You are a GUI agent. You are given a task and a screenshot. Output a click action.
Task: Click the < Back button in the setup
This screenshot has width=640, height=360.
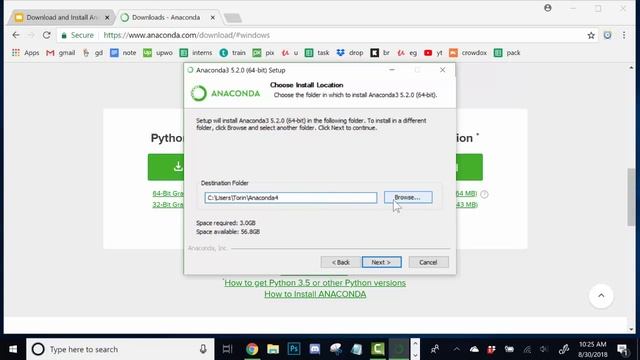pos(340,262)
